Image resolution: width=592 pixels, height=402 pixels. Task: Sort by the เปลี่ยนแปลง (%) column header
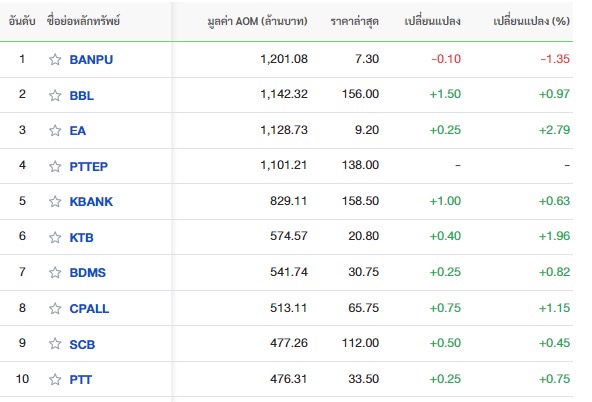(531, 21)
